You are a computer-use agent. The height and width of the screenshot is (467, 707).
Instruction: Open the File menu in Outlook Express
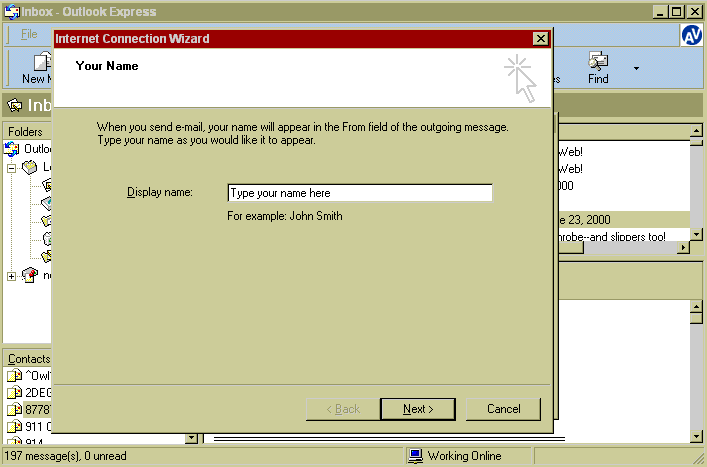click(x=29, y=34)
